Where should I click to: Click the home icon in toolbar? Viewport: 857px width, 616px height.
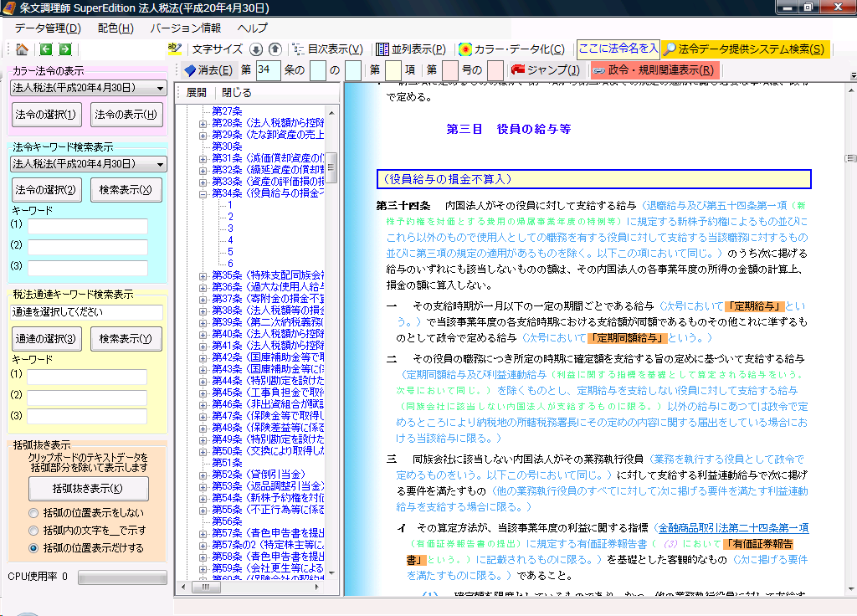click(x=22, y=49)
